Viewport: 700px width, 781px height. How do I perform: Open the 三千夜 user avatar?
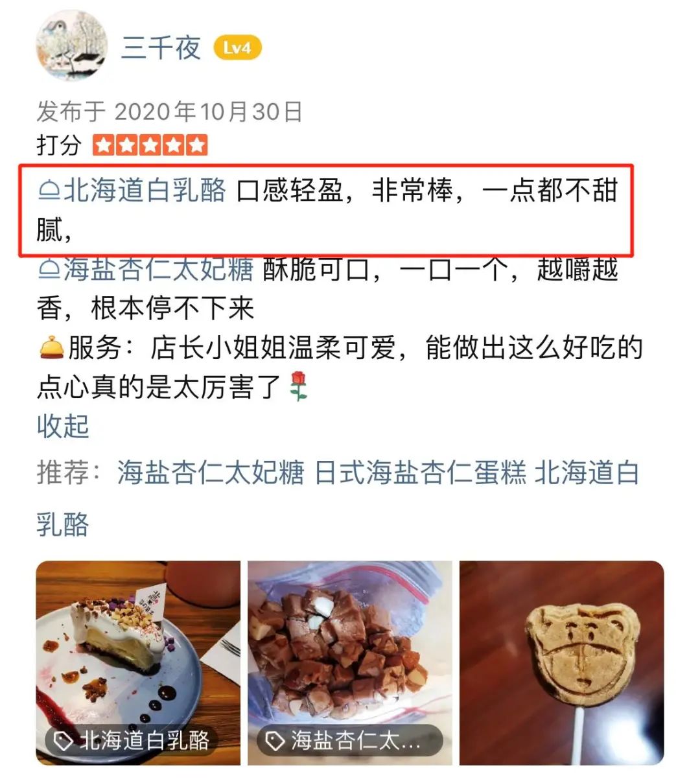pyautogui.click(x=71, y=46)
